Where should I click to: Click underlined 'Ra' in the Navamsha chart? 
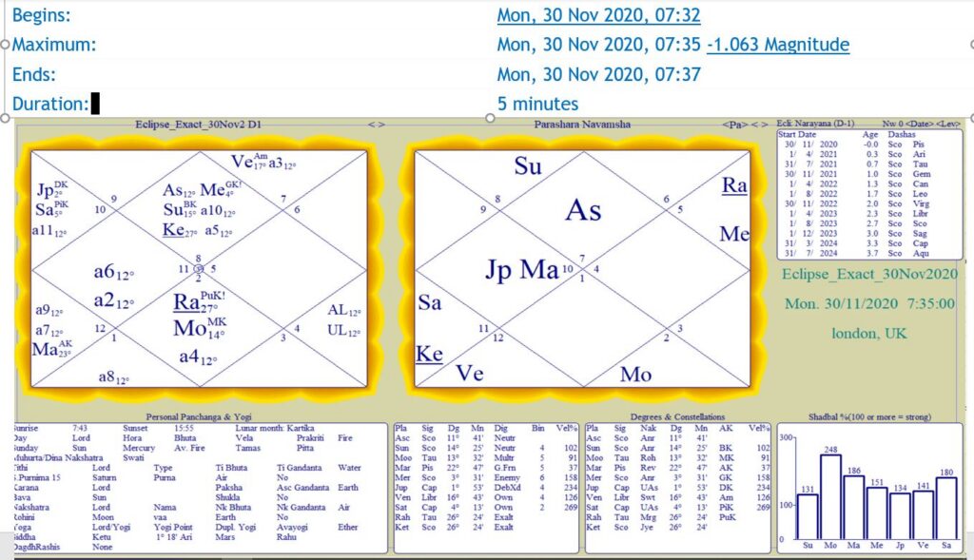734,184
